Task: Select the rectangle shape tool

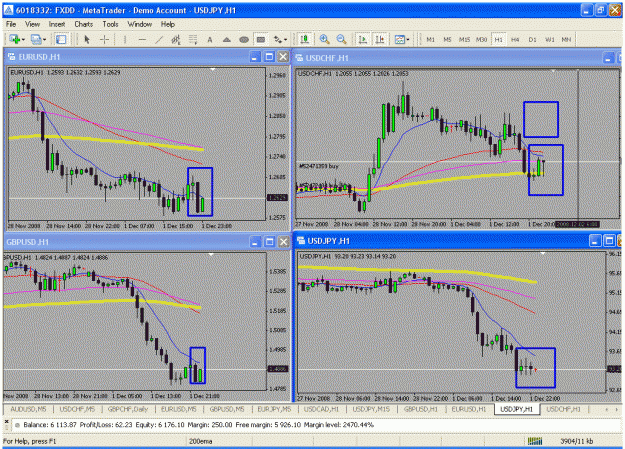Action: [261, 39]
